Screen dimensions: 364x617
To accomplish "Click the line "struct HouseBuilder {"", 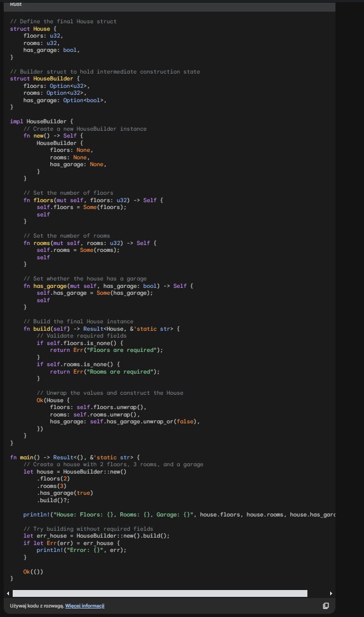I will pos(45,79).
